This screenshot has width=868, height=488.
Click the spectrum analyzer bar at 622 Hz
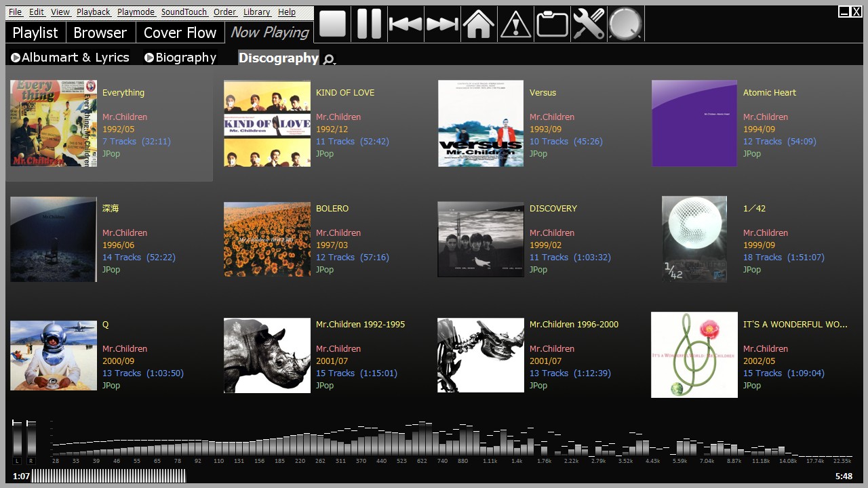click(422, 439)
